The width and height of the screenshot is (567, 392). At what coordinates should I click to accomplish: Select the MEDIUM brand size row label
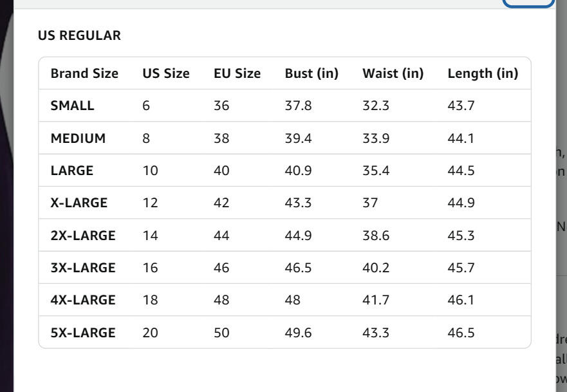tap(78, 138)
